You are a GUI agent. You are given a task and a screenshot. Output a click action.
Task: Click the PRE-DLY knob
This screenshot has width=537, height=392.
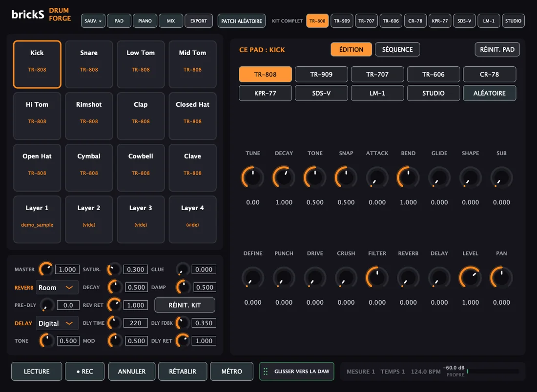tap(47, 305)
